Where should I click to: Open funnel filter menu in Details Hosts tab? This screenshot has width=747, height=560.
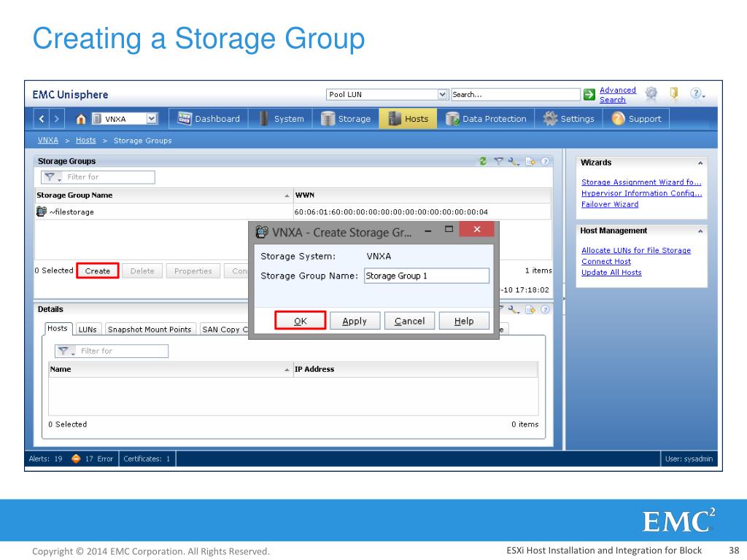tap(65, 351)
